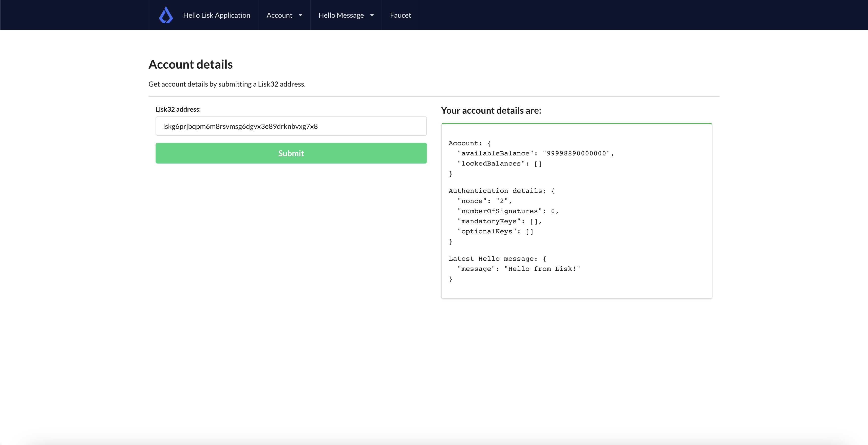Open the Hello Lisk Application home link

(x=216, y=15)
